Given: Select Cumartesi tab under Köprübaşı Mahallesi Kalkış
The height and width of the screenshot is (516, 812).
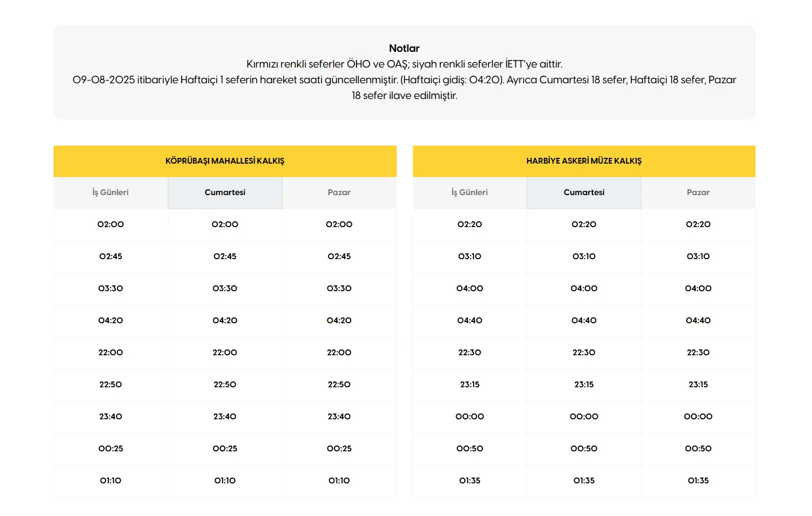Looking at the screenshot, I should point(225,193).
